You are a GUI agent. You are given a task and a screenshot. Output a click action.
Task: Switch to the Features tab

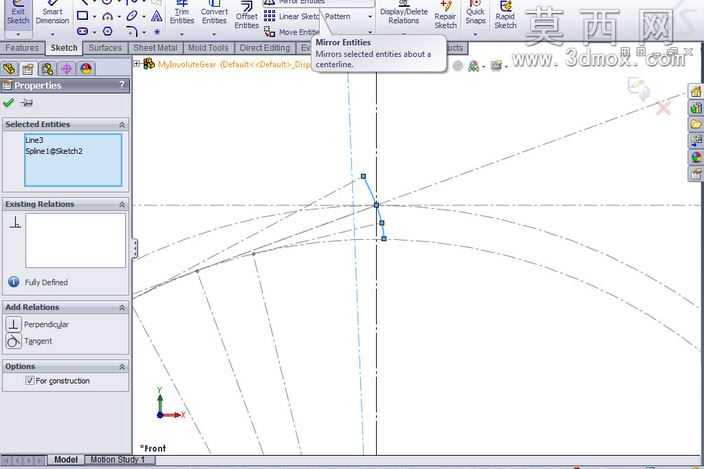pos(22,48)
